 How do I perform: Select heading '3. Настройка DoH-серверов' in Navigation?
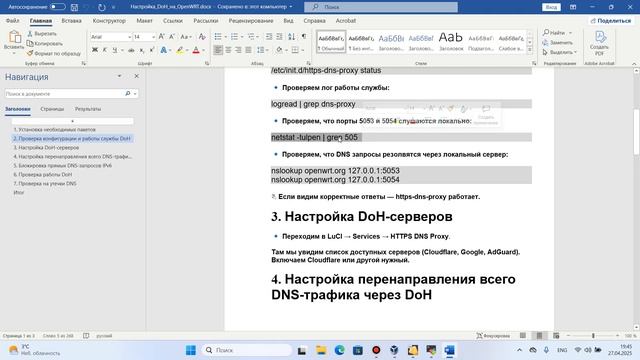[x=46, y=147]
